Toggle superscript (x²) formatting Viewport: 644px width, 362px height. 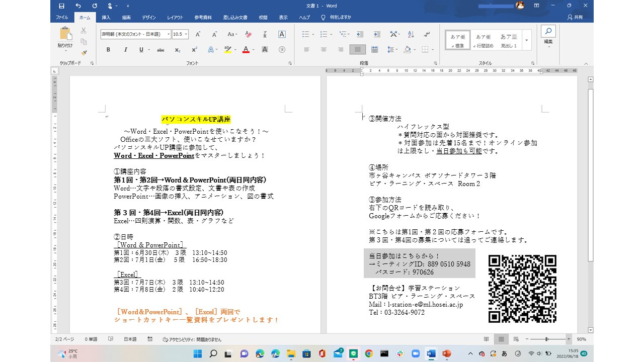tap(194, 50)
